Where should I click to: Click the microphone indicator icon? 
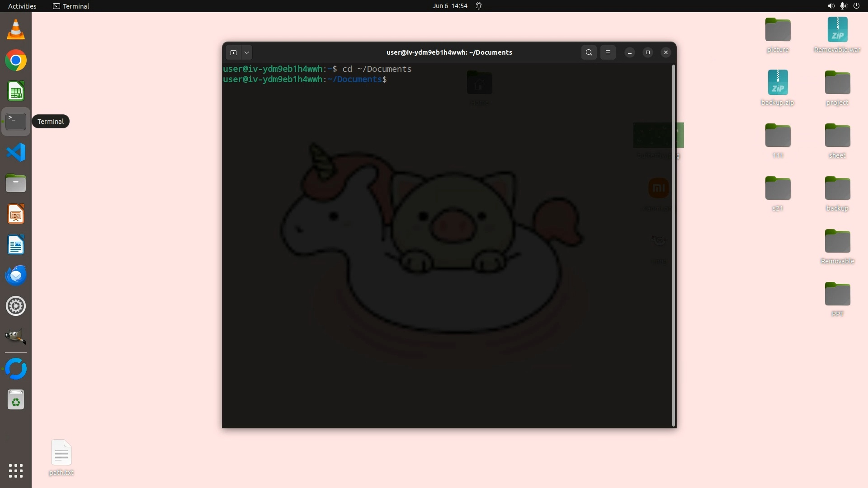click(844, 6)
